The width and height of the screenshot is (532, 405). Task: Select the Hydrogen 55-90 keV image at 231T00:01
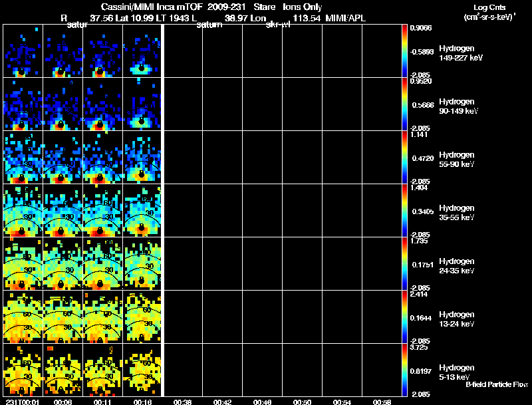pos(23,158)
